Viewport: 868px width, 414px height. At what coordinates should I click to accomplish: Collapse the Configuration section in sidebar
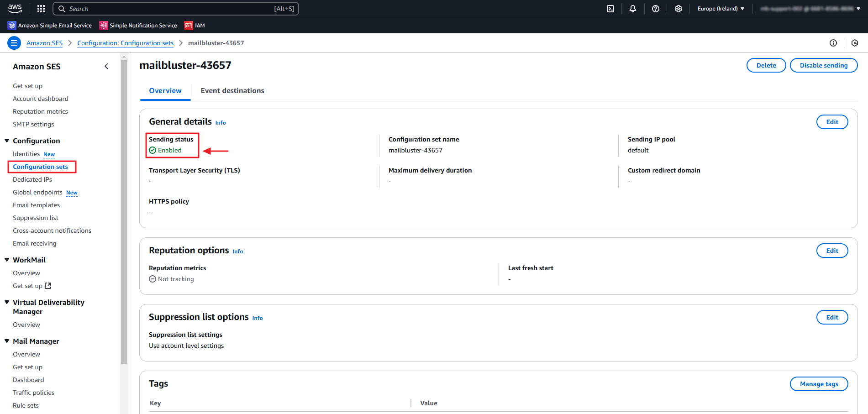coord(7,141)
